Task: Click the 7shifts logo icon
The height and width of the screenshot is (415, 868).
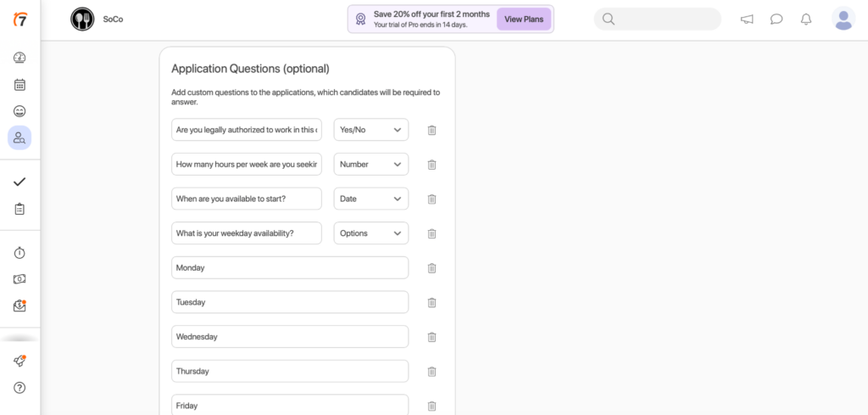Action: click(20, 19)
